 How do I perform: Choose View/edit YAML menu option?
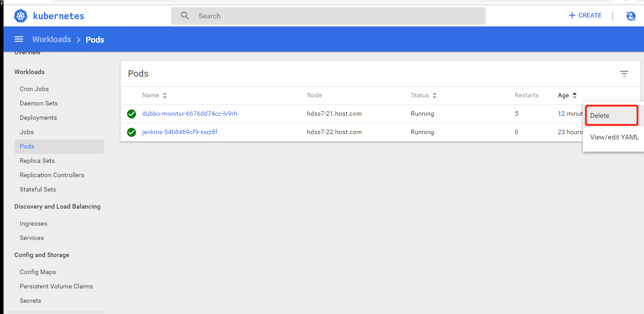613,137
